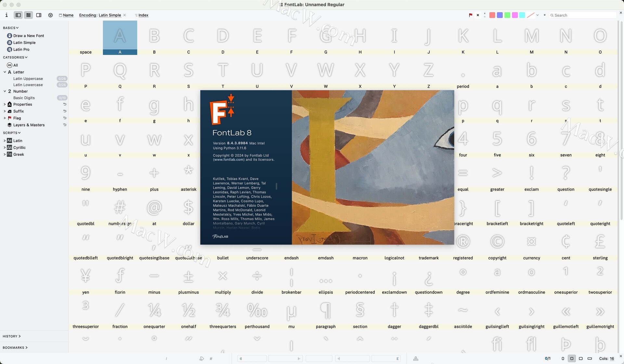Click the hash icon in bottom bar
624x364 pixels.
click(x=211, y=358)
